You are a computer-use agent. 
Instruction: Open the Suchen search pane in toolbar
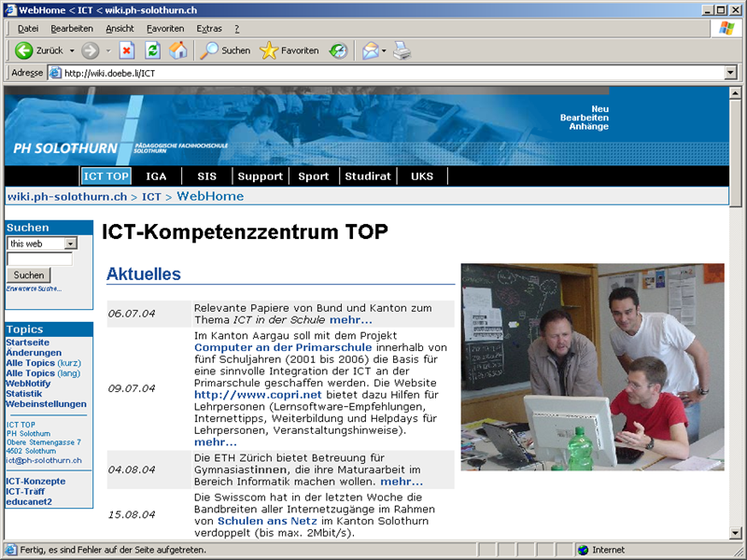[x=226, y=50]
